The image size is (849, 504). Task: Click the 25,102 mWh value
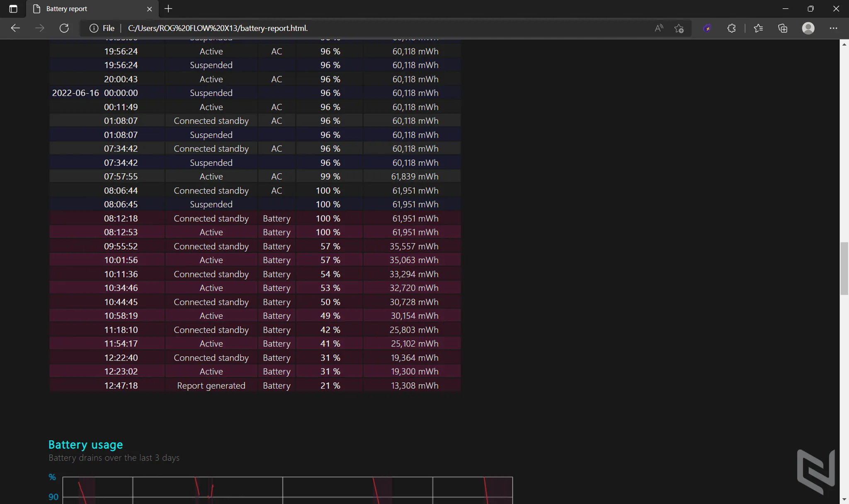pos(415,343)
